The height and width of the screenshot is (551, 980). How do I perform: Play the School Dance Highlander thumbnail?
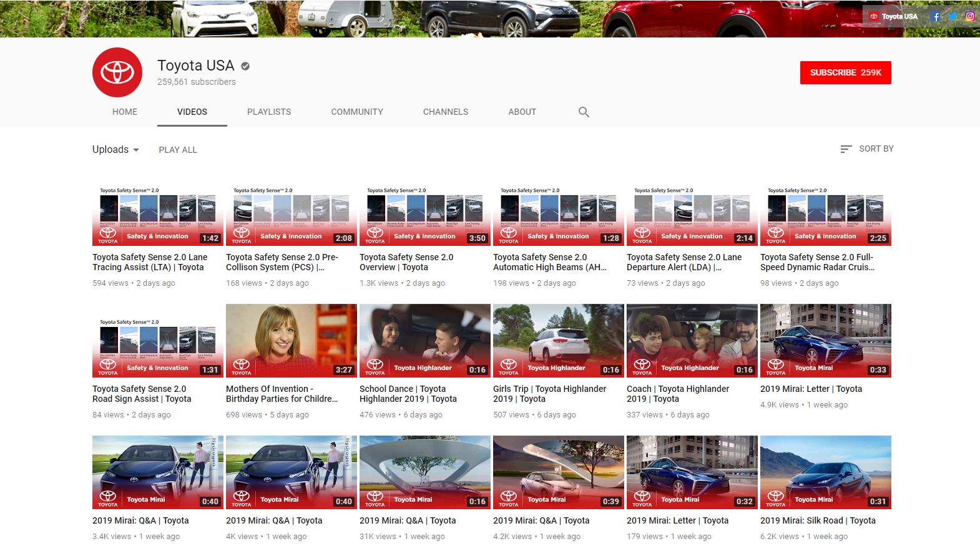(425, 341)
